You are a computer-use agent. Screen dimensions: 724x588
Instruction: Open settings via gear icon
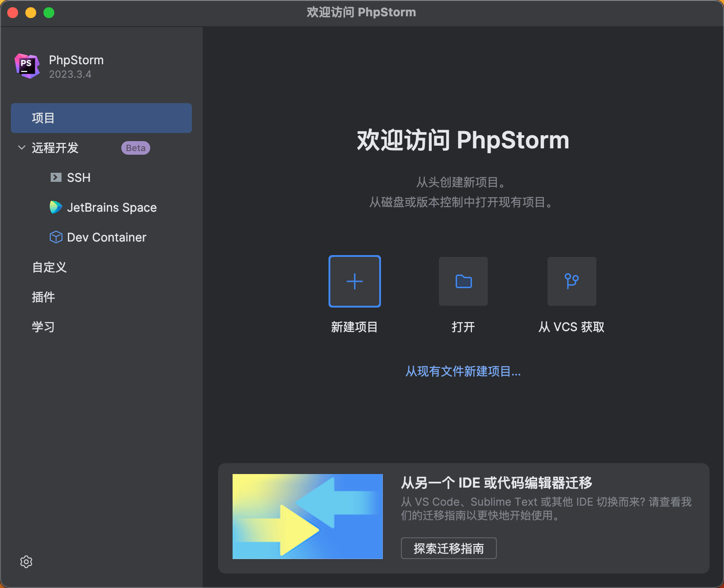[x=26, y=562]
